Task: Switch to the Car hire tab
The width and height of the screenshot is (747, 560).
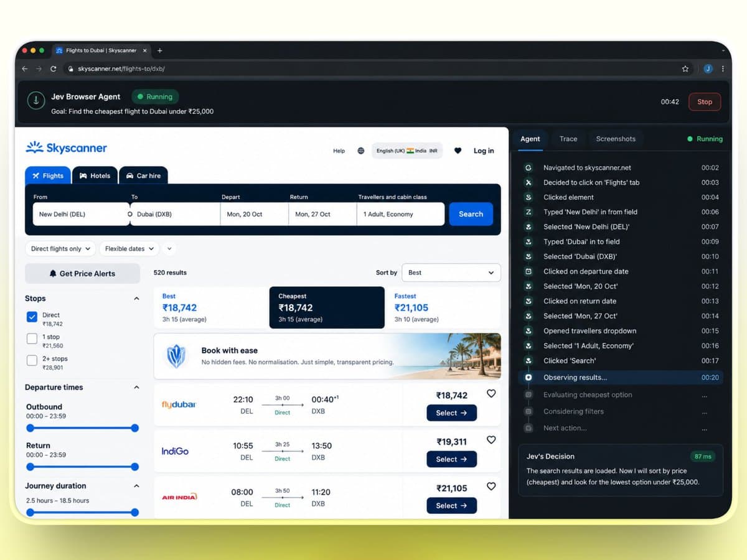Action: point(143,175)
